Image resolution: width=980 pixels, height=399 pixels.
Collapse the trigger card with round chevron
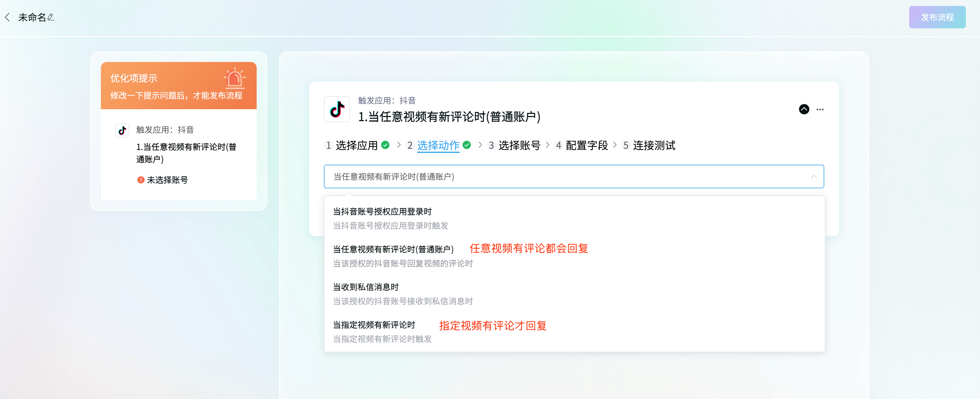click(804, 109)
